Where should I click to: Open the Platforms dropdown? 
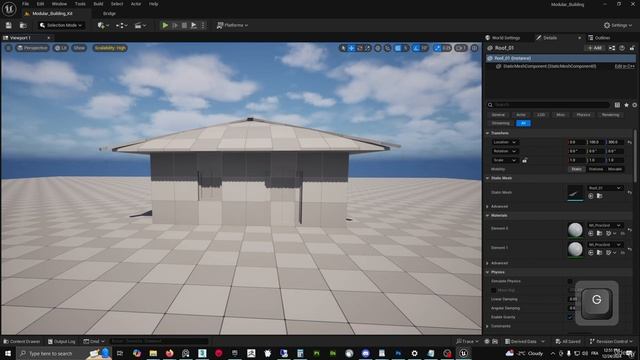[x=232, y=25]
